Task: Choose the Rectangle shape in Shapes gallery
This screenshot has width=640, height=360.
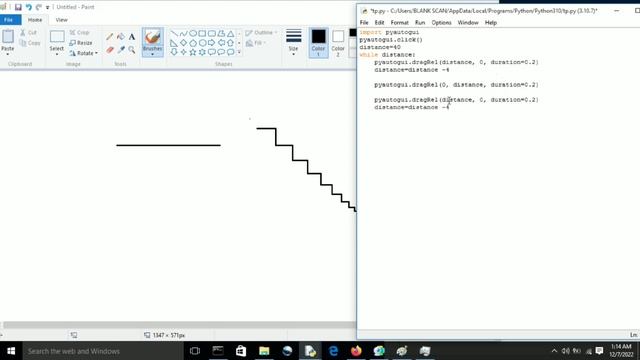Action: click(x=202, y=33)
